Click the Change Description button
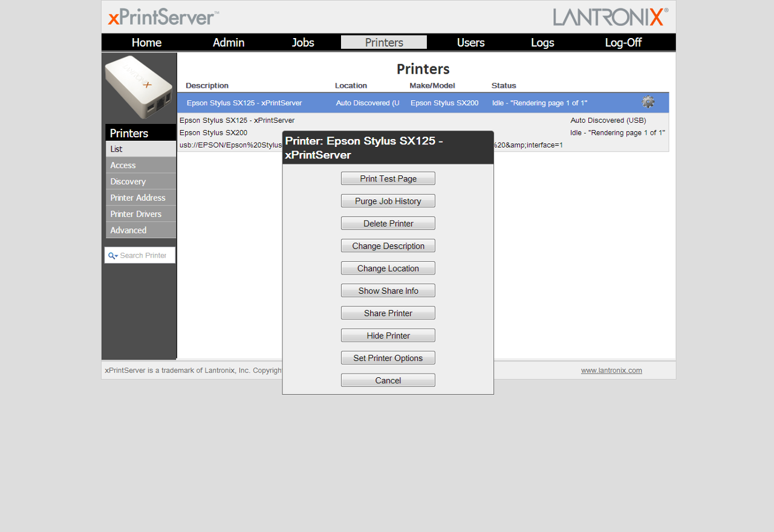The height and width of the screenshot is (532, 774). (388, 245)
